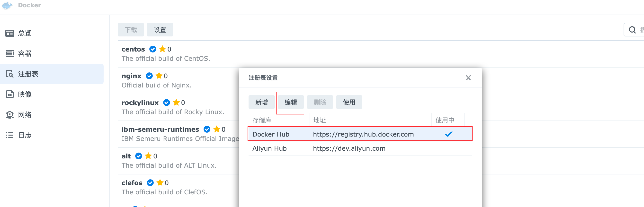Image resolution: width=644 pixels, height=207 pixels.
Task: Click the 存储库 column header
Action: (279, 120)
